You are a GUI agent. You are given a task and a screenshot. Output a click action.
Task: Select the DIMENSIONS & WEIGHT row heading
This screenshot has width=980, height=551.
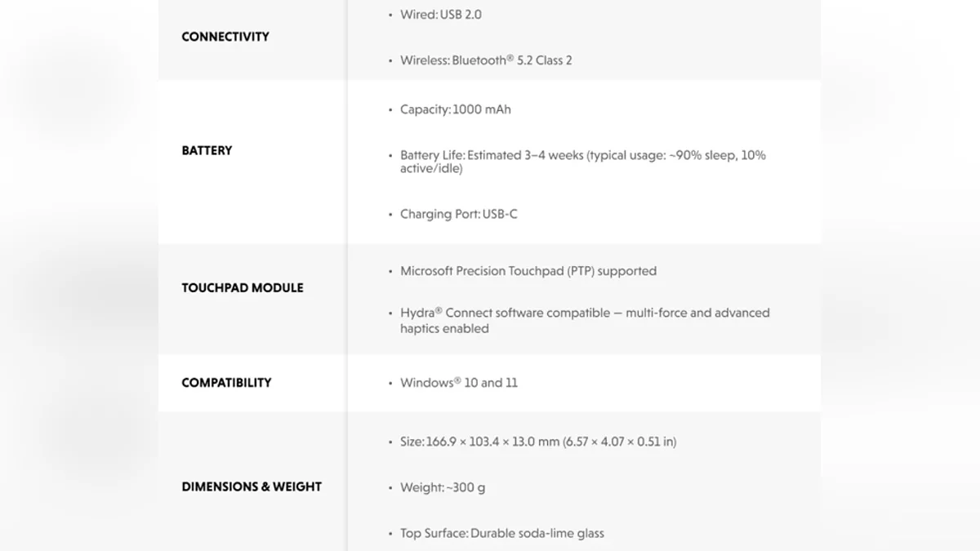252,487
